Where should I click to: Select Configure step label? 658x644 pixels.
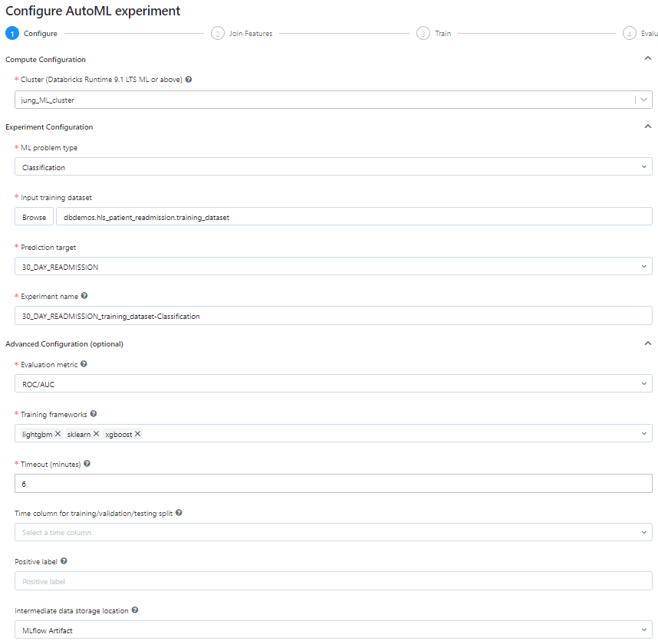[x=41, y=34]
